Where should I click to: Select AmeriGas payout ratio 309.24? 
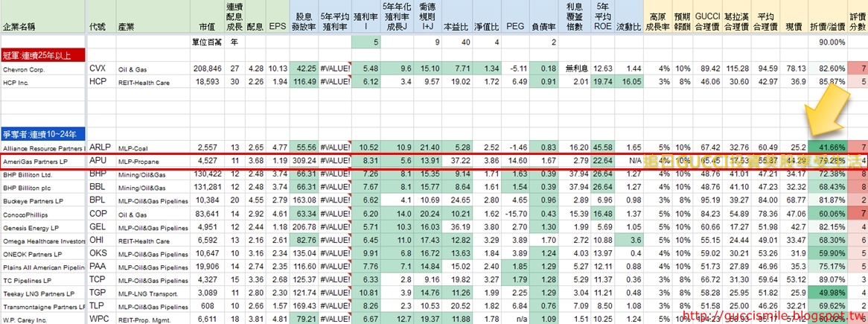pos(304,161)
